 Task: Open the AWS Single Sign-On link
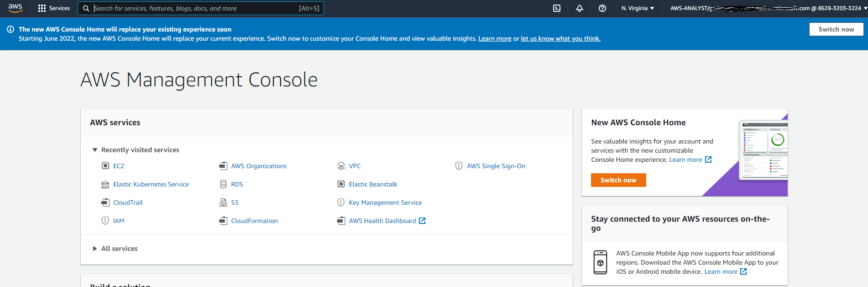[x=496, y=166]
